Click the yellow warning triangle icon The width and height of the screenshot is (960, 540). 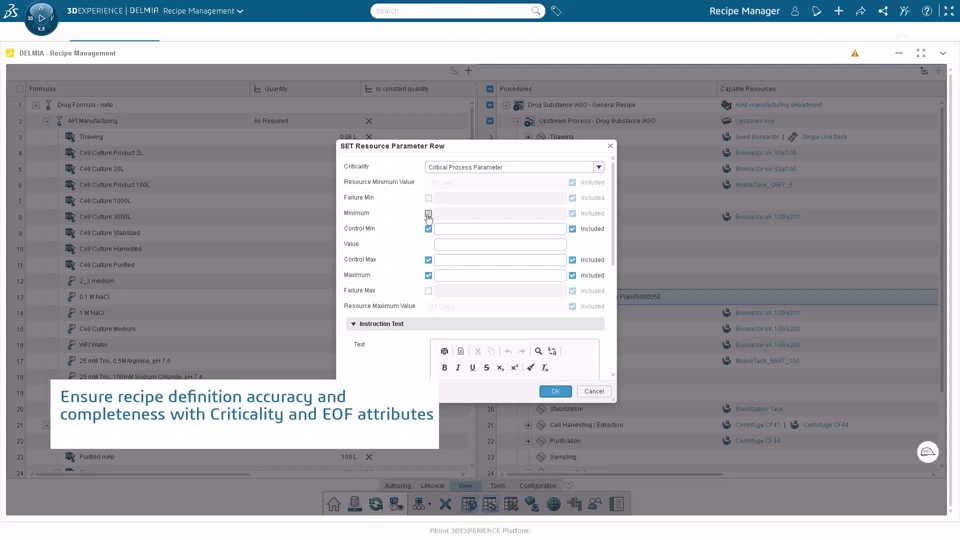pyautogui.click(x=855, y=53)
